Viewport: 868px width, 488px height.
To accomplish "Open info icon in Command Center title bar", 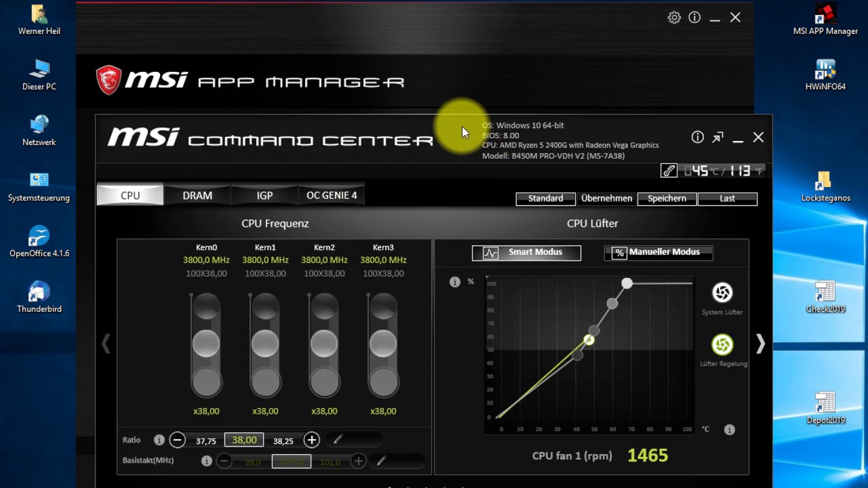I will 698,138.
